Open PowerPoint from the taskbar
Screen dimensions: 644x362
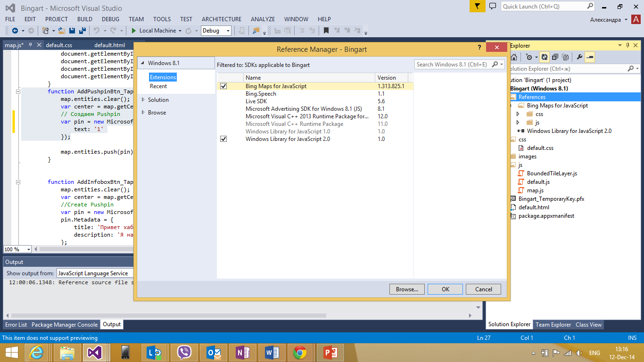329,353
